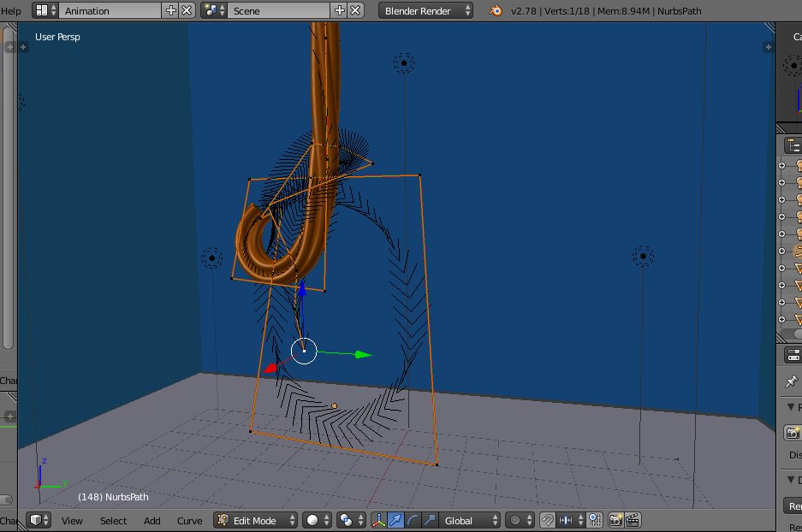The height and width of the screenshot is (532, 802).
Task: Delete the Animation screen layout
Action: (x=187, y=11)
